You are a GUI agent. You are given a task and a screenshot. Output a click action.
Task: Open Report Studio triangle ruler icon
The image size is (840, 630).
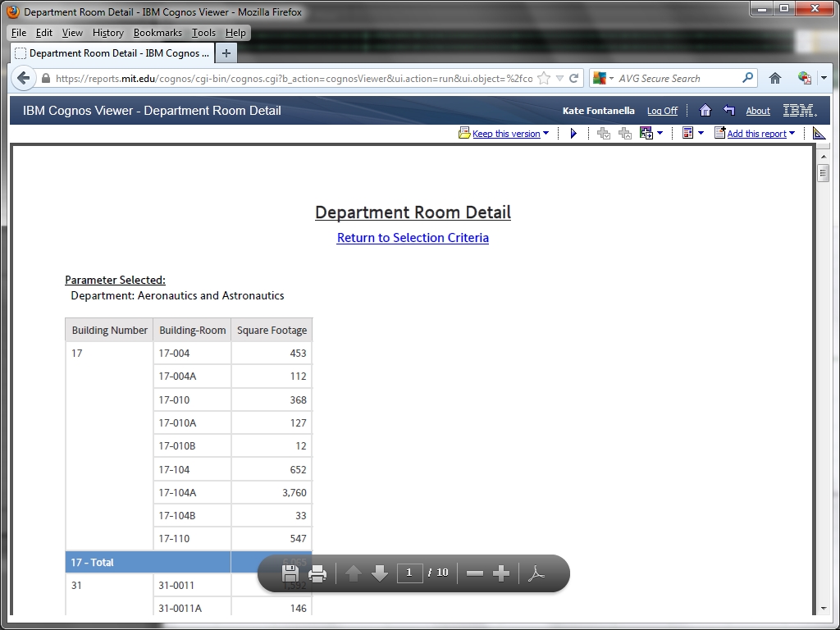pyautogui.click(x=819, y=134)
